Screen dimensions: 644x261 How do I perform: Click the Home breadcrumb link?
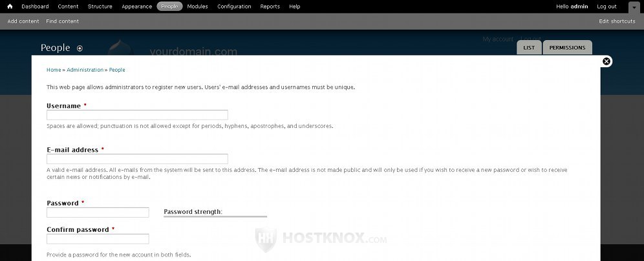pos(54,70)
